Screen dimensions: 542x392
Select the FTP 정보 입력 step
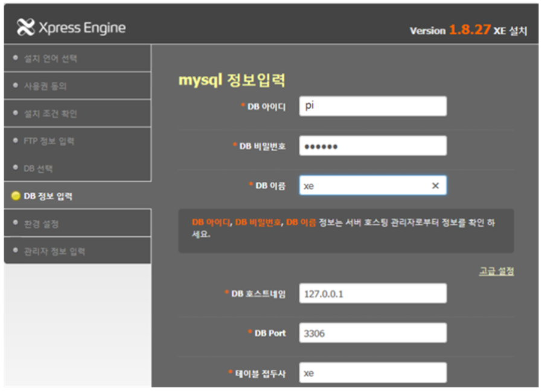[77, 141]
